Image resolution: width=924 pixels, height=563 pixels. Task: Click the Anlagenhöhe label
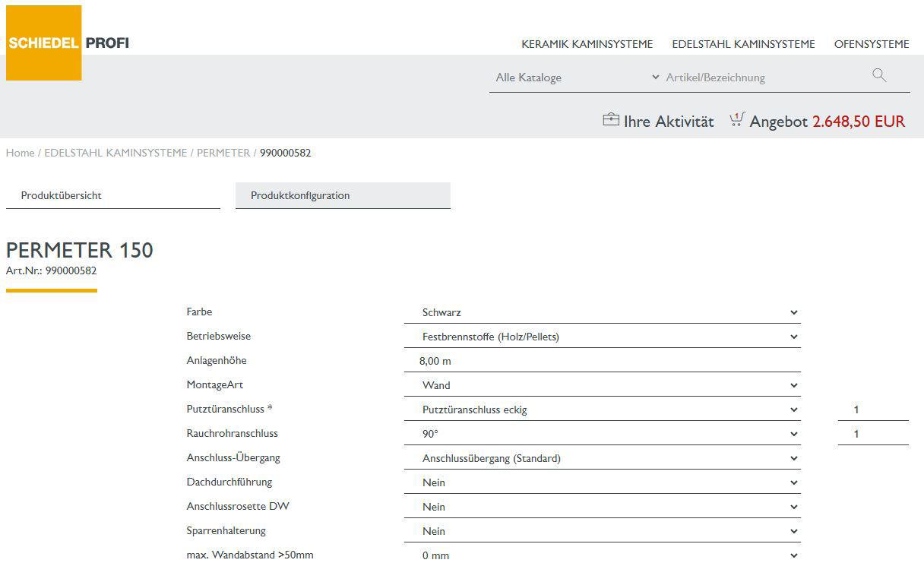(217, 360)
